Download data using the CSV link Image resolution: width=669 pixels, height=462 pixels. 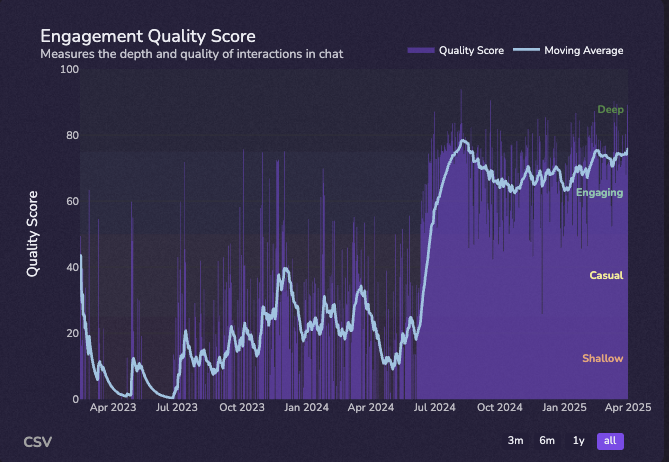click(x=38, y=442)
